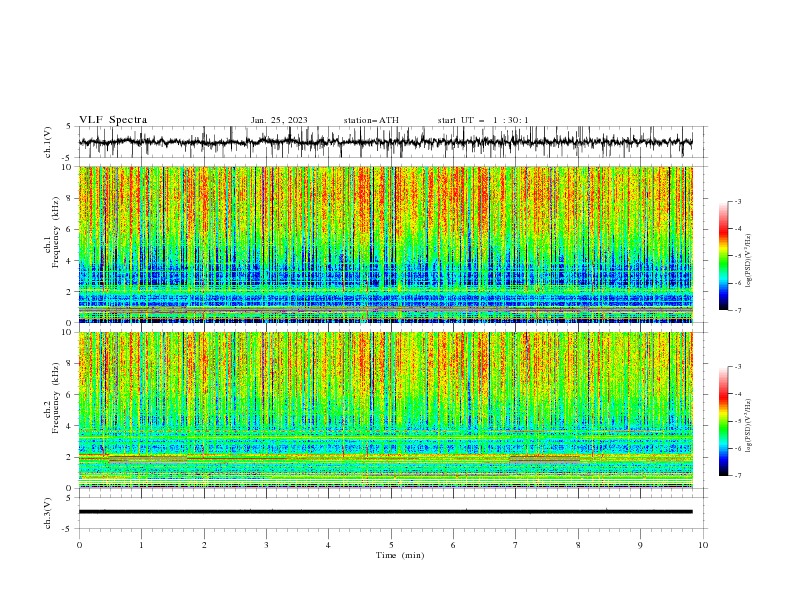Click the "ch.1 Frequency (kHz)" axis label
Screen dimensions: 792x612
click(x=51, y=232)
